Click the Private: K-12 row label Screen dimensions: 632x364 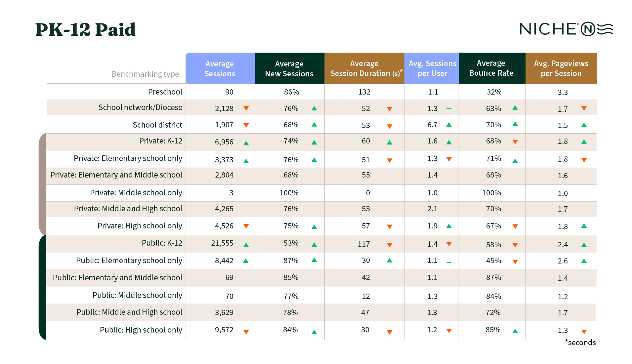tap(161, 141)
